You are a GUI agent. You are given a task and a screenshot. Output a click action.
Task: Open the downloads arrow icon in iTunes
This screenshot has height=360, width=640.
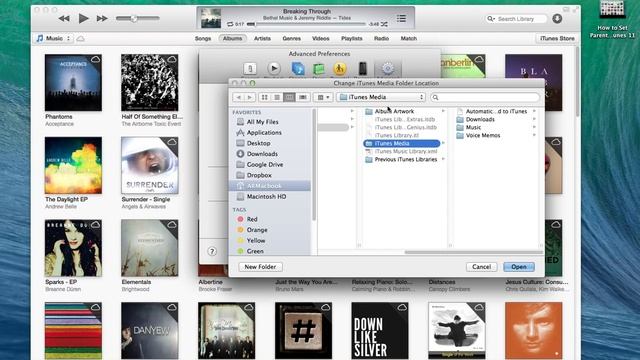(x=557, y=18)
